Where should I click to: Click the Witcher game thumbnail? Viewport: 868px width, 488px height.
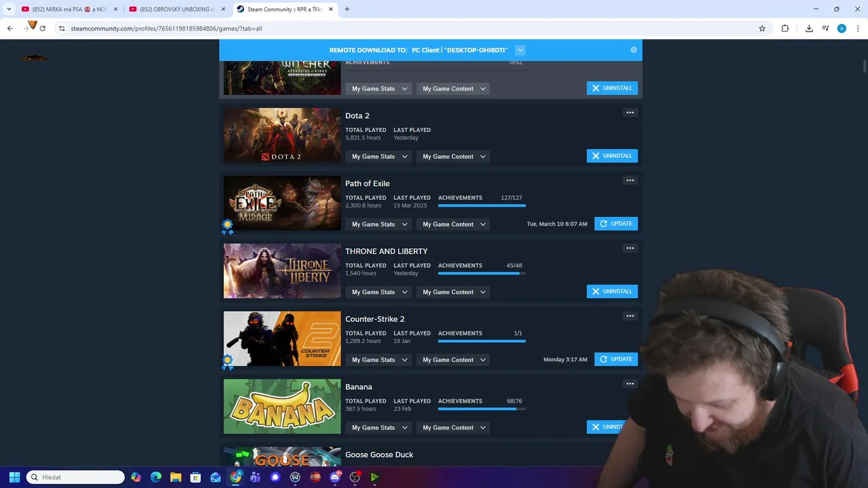pyautogui.click(x=282, y=78)
